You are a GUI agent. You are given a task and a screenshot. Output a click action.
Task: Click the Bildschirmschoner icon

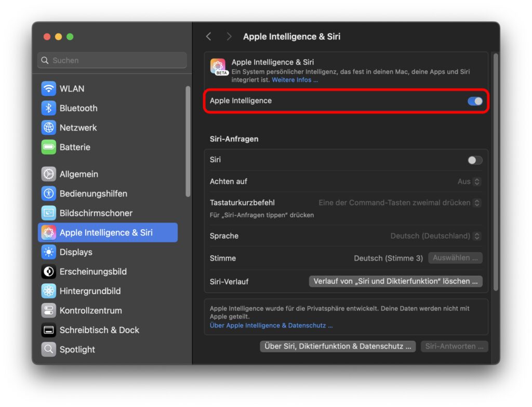coord(49,213)
